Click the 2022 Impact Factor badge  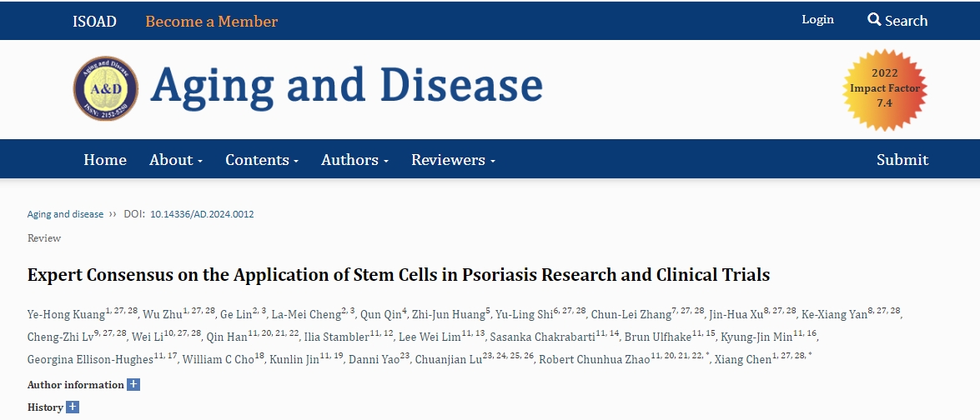(x=884, y=88)
